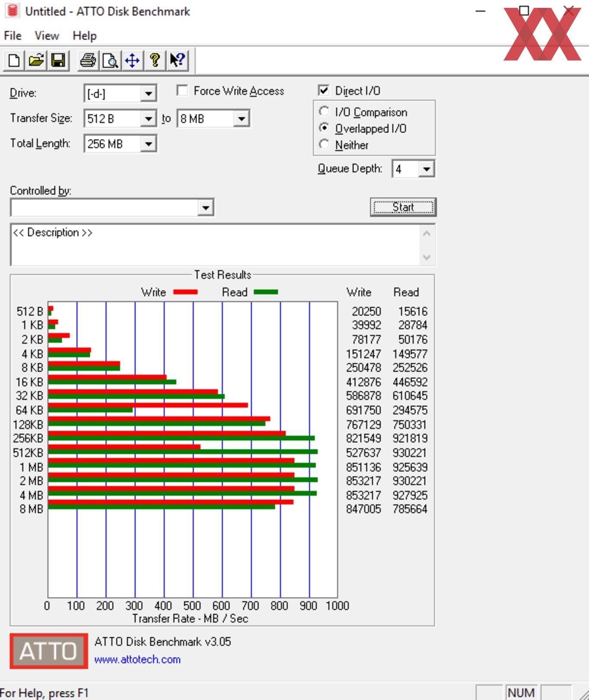
Task: Enable Force Write Access checkbox
Action: 182,90
